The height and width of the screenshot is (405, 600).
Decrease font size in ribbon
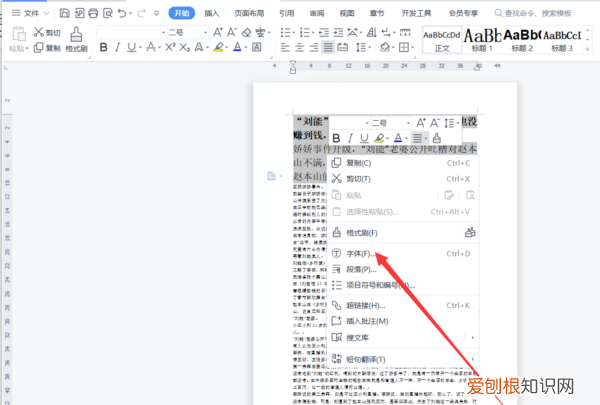(232, 33)
